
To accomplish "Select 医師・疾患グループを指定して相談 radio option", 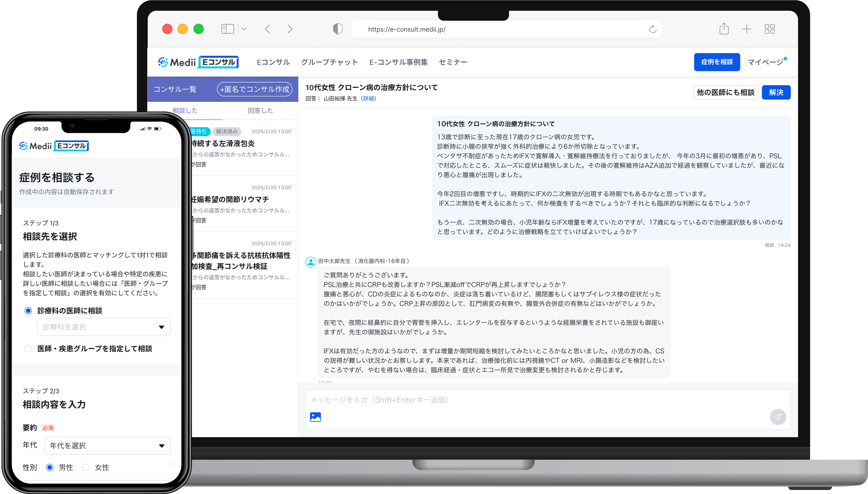I will (28, 348).
